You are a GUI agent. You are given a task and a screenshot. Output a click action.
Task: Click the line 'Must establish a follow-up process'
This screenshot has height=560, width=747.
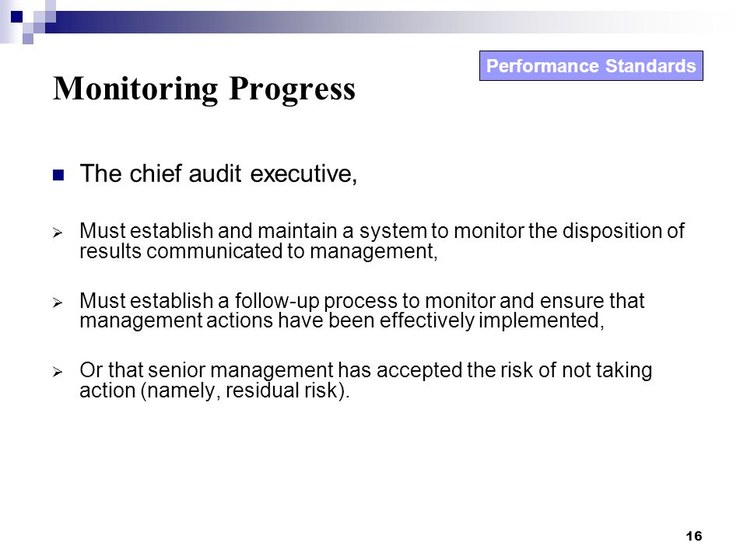click(x=362, y=301)
